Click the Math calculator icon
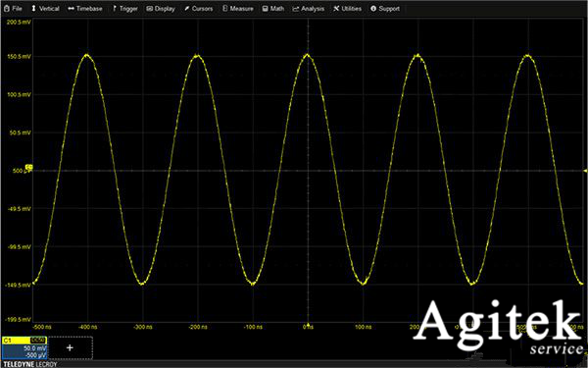The height and width of the screenshot is (368, 588). point(265,8)
